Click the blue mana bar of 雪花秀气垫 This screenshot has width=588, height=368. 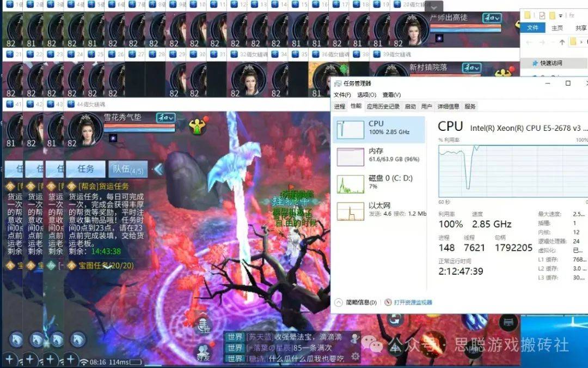click(x=139, y=130)
